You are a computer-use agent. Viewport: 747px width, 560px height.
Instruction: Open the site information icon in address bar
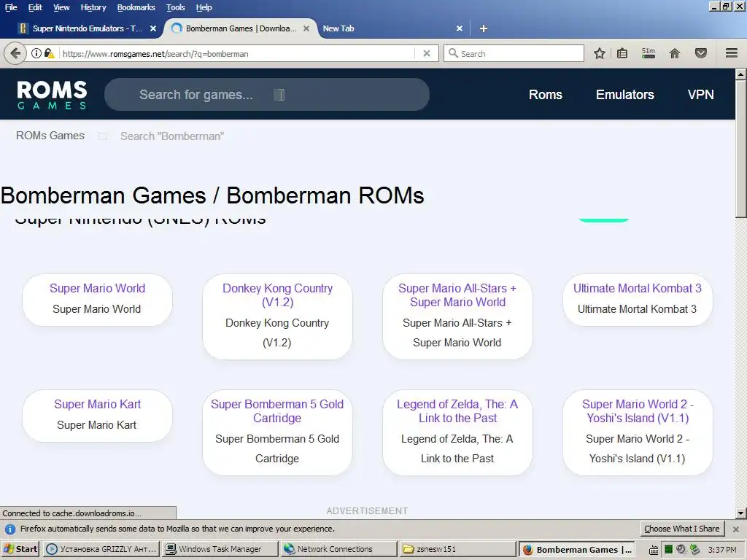click(x=36, y=53)
